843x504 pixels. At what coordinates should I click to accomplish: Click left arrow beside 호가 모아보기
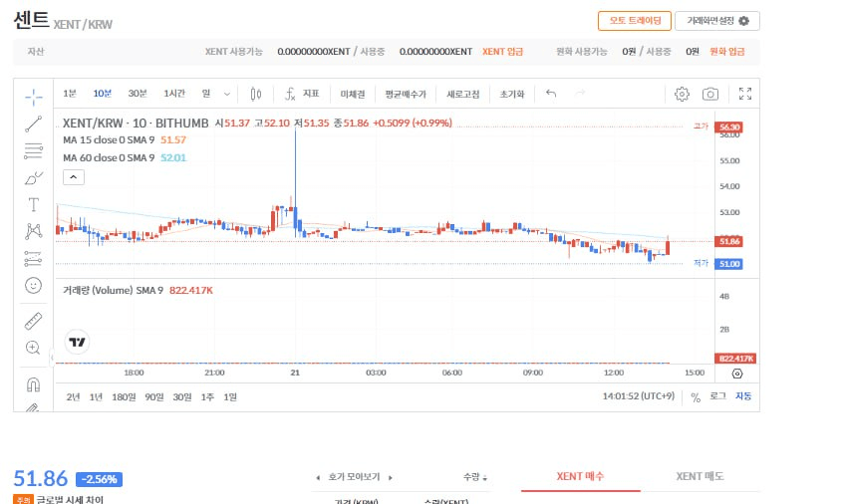point(318,477)
